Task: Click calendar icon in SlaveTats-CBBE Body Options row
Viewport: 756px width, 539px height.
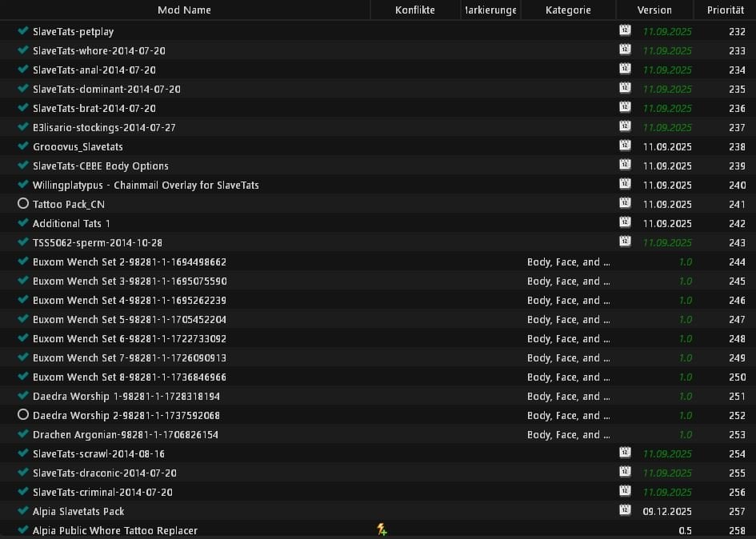Action: coord(625,165)
